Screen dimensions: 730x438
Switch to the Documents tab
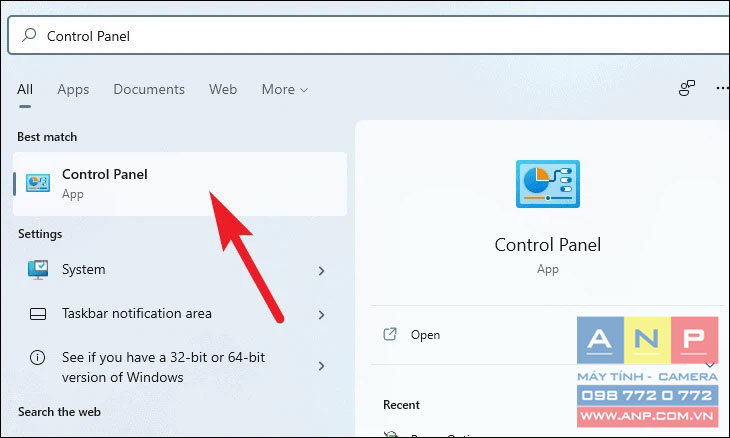click(149, 89)
